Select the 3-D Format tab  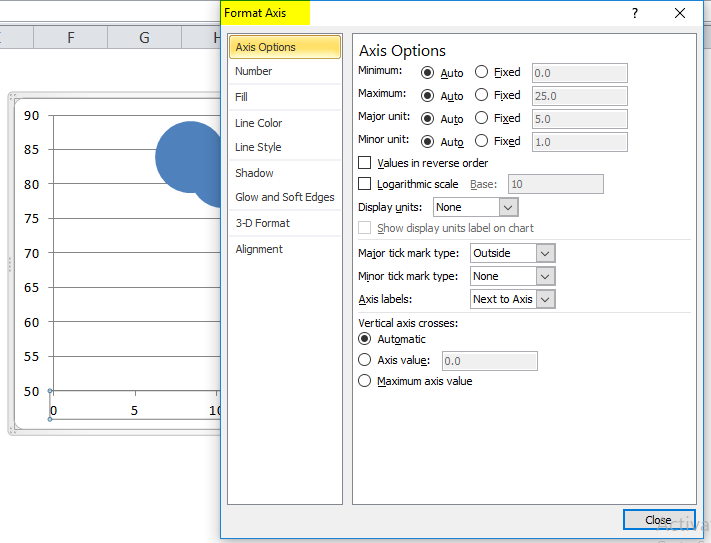tap(263, 223)
